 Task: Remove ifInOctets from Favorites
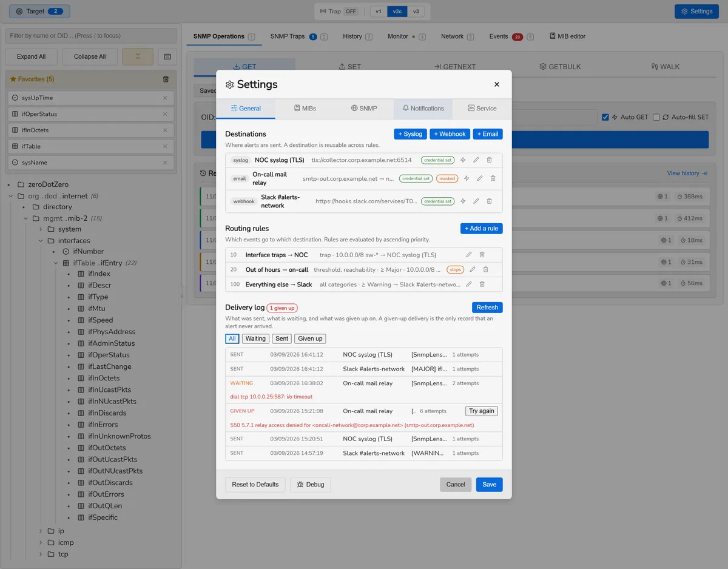tap(165, 130)
